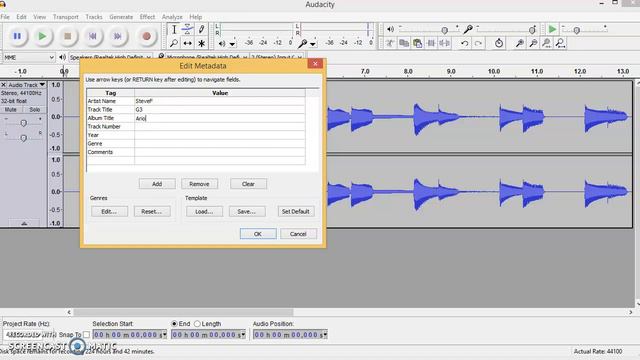Screen dimensions: 640x360
Task: Click Skip to End button
Action: (x=118, y=36)
